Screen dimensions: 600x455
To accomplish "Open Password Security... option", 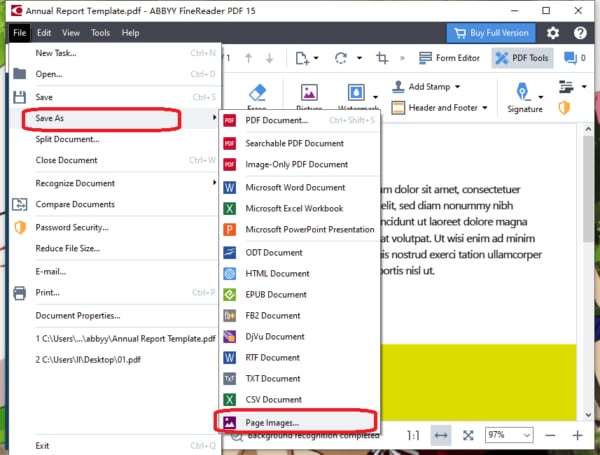I will [115, 227].
